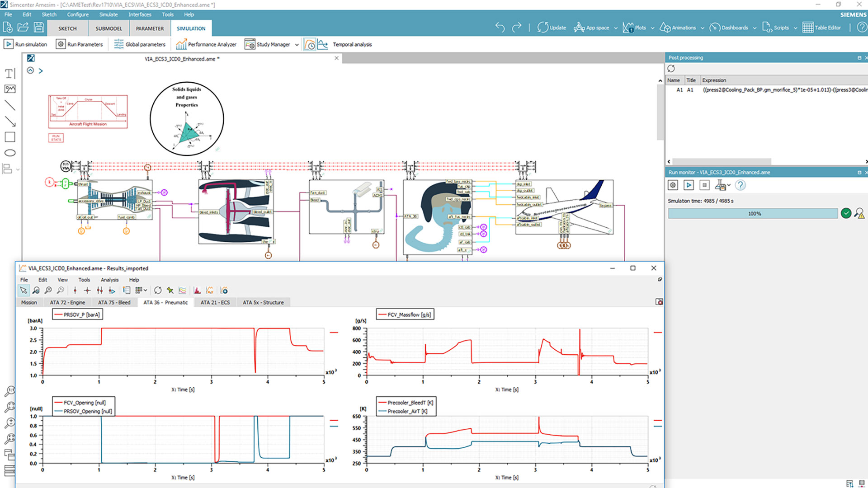Image resolution: width=868 pixels, height=488 pixels.
Task: Switch to the PARAMETER mode tab
Action: (x=150, y=28)
